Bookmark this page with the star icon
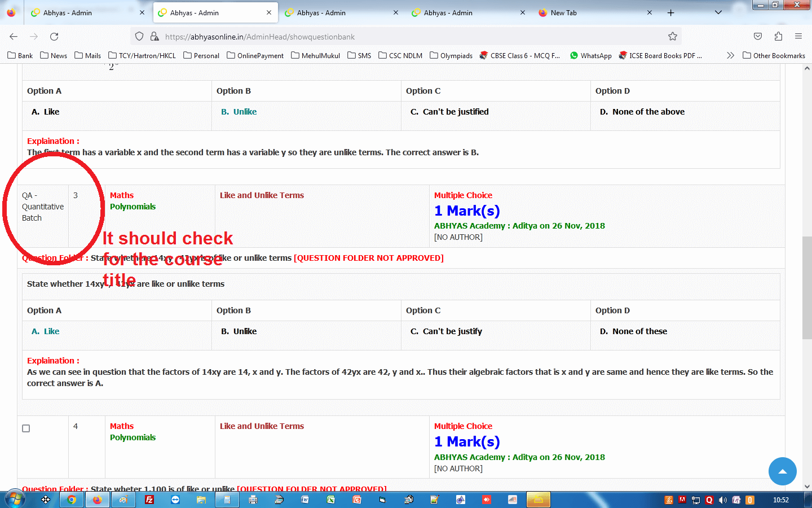 [672, 37]
